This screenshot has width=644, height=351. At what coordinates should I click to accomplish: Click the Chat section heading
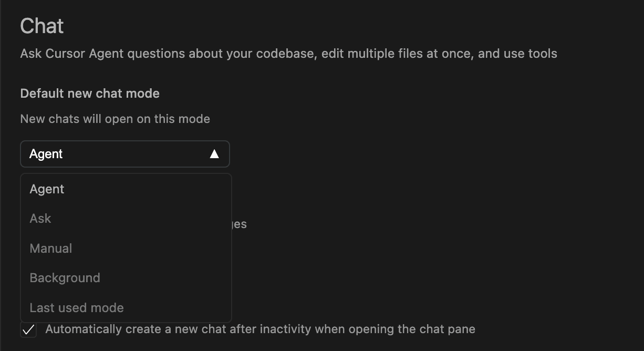[x=41, y=26]
